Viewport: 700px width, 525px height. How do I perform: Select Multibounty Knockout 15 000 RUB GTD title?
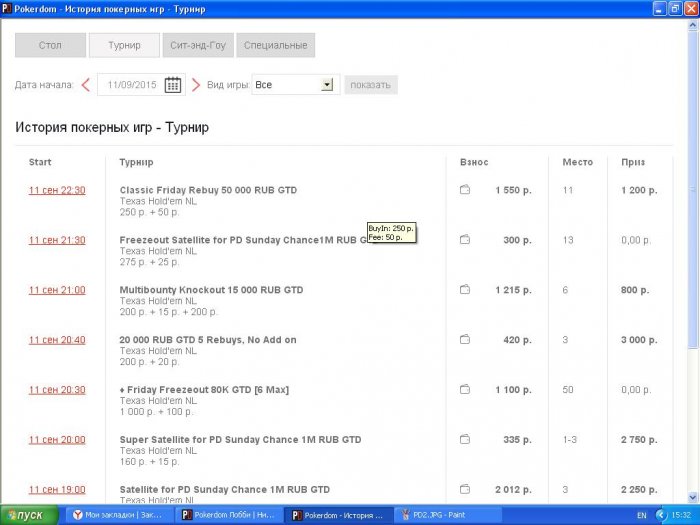pos(211,290)
